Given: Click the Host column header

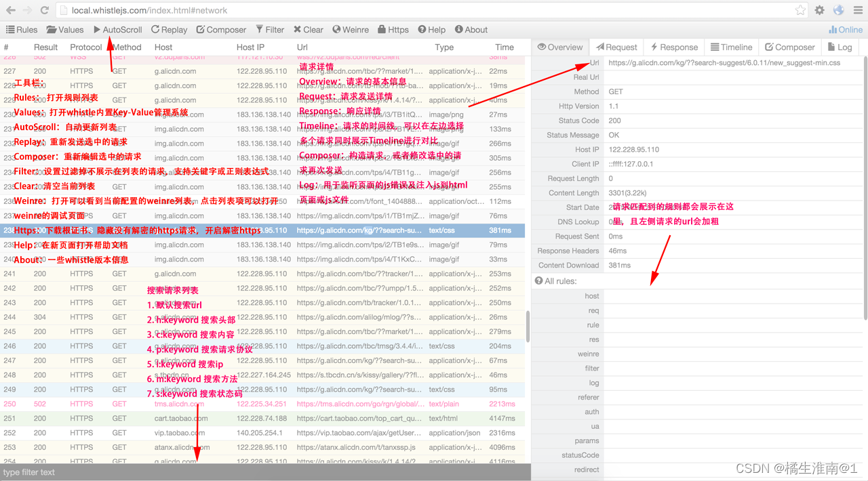Looking at the screenshot, I should click(x=163, y=47).
